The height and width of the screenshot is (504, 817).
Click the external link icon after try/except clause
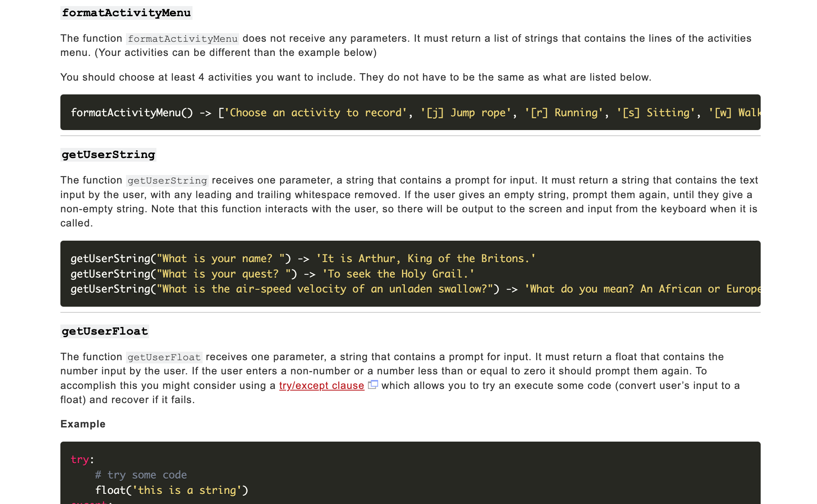pos(373,384)
